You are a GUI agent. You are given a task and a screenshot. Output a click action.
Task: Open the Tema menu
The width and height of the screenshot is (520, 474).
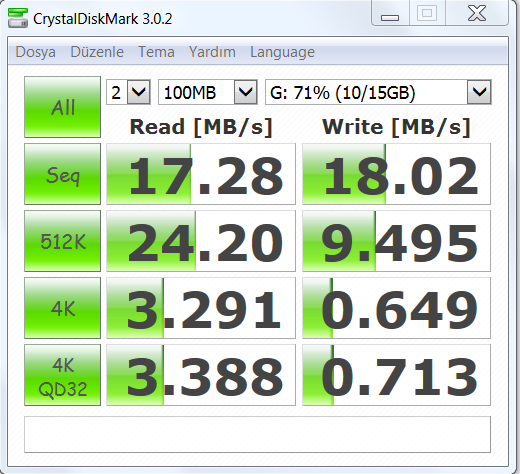click(x=156, y=52)
